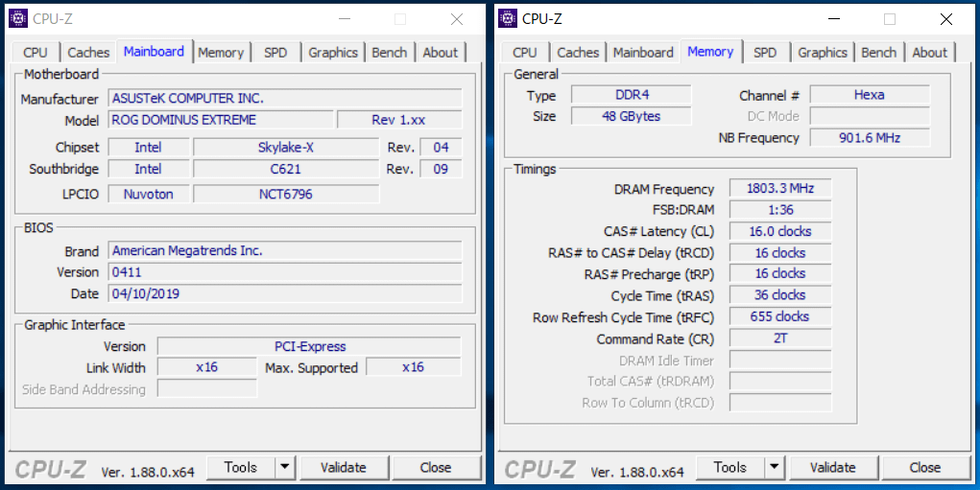Click Close button in Memory window
980x490 pixels.
pos(925,468)
